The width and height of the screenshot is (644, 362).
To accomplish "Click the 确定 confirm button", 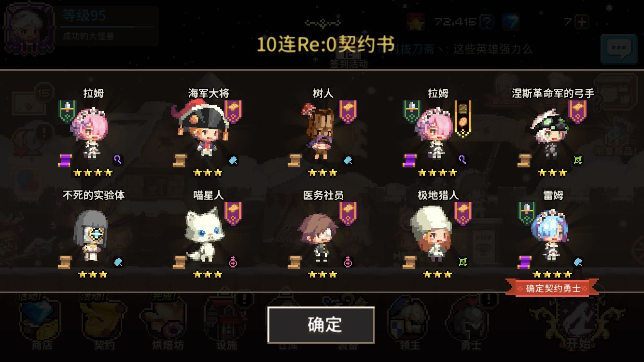I will 321,325.
